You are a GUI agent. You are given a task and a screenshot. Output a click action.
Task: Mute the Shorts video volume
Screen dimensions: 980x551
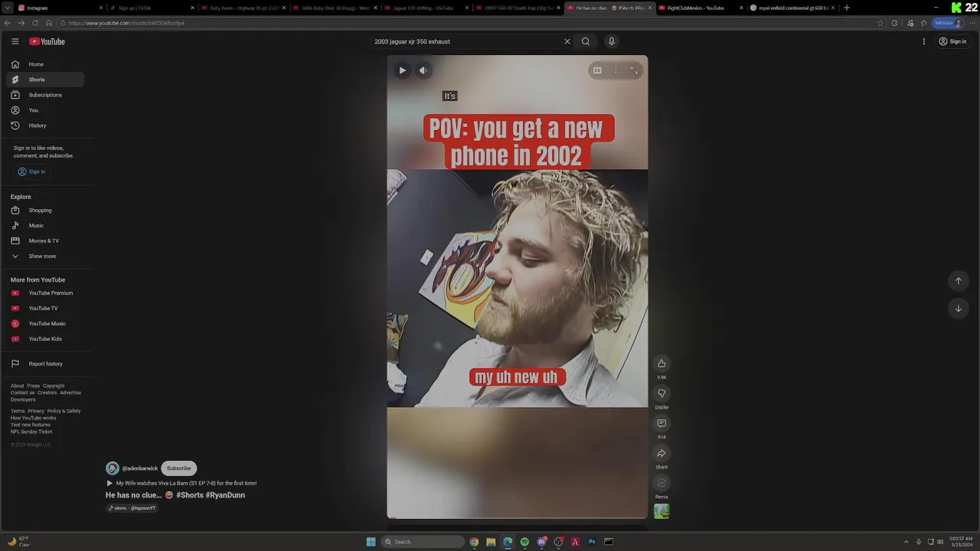click(423, 70)
